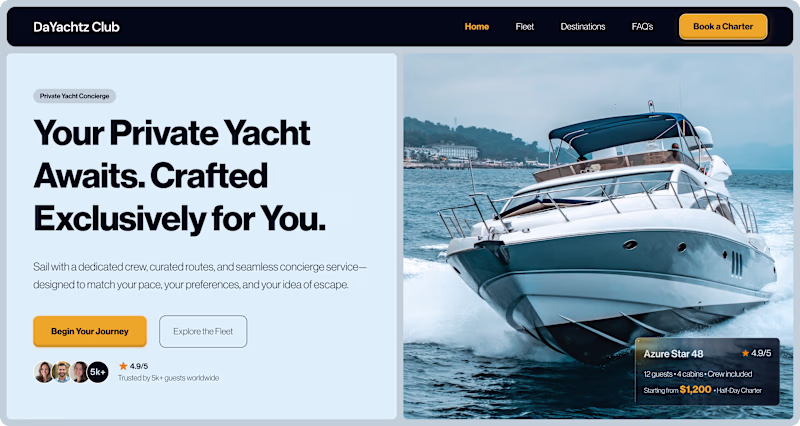Open the Home nav item

[477, 27]
